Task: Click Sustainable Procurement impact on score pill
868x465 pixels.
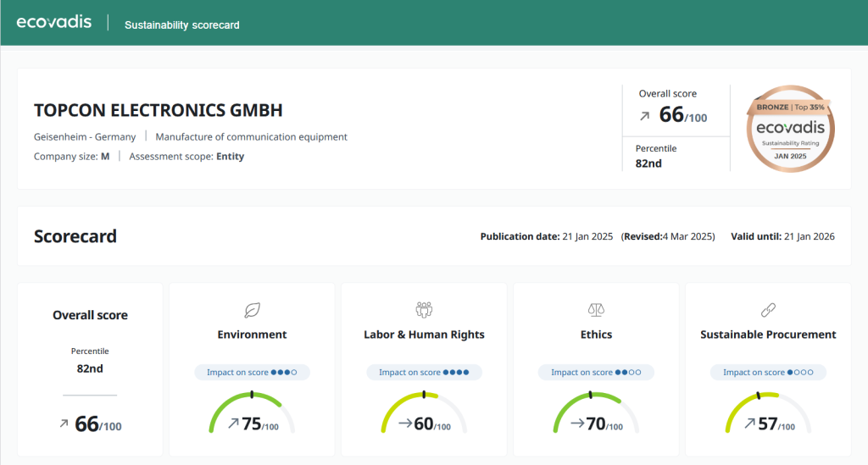Action: [768, 372]
